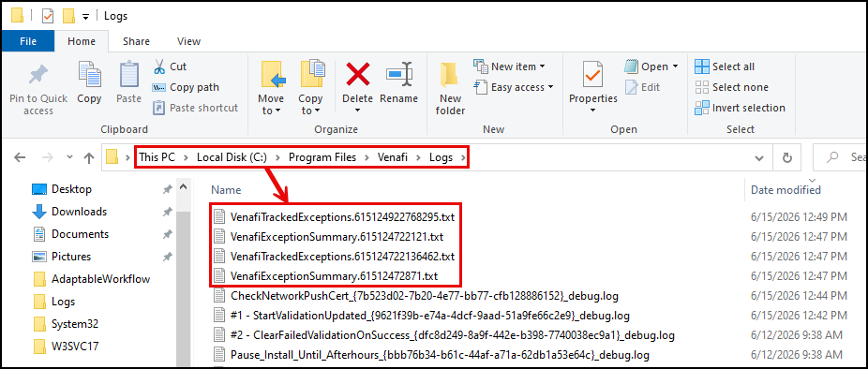This screenshot has height=369, width=868.
Task: Sort by Date modified column header
Action: pos(786,190)
